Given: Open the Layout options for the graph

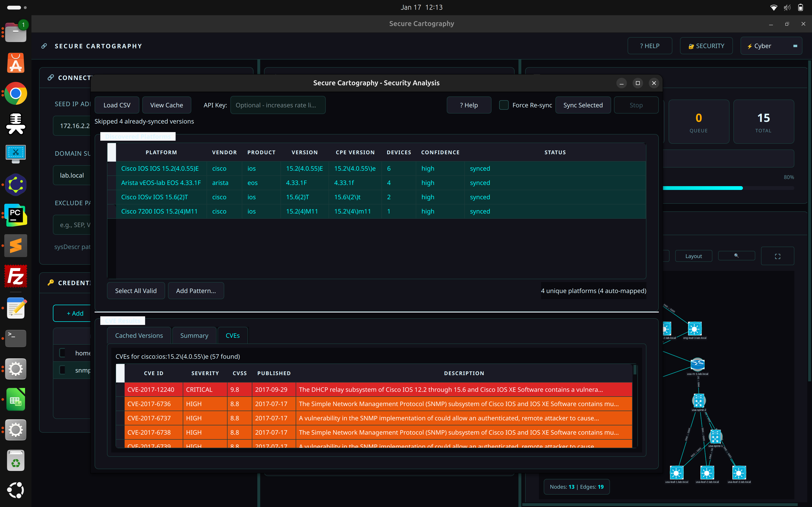Looking at the screenshot, I should point(693,256).
